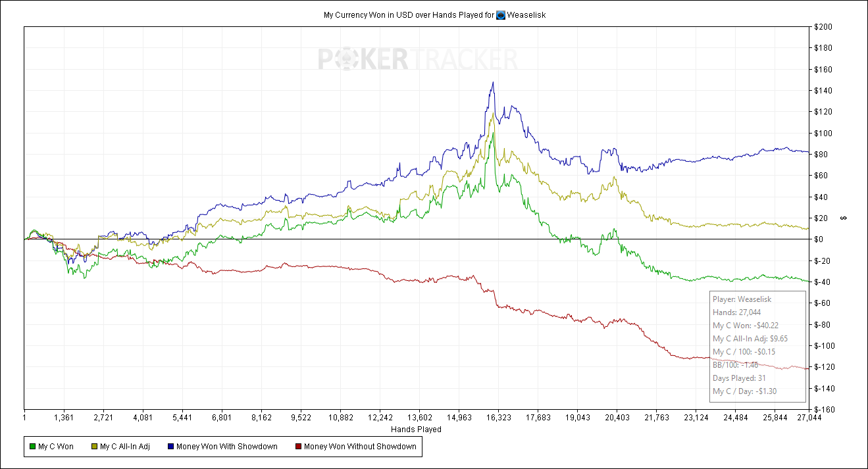Click the $140 y-axis label
This screenshot has height=469, width=868.
(x=824, y=91)
